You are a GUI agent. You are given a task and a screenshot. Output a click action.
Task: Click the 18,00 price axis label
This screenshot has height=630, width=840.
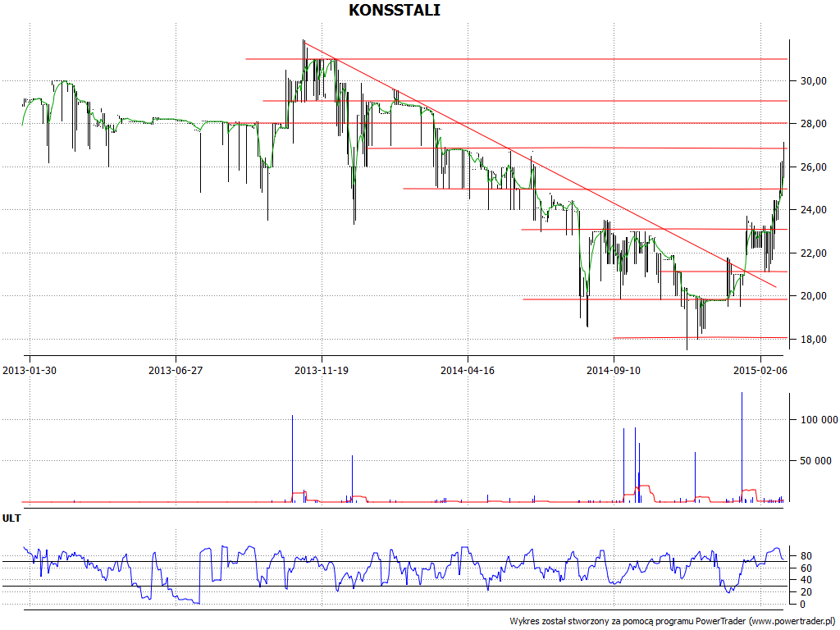pyautogui.click(x=813, y=339)
